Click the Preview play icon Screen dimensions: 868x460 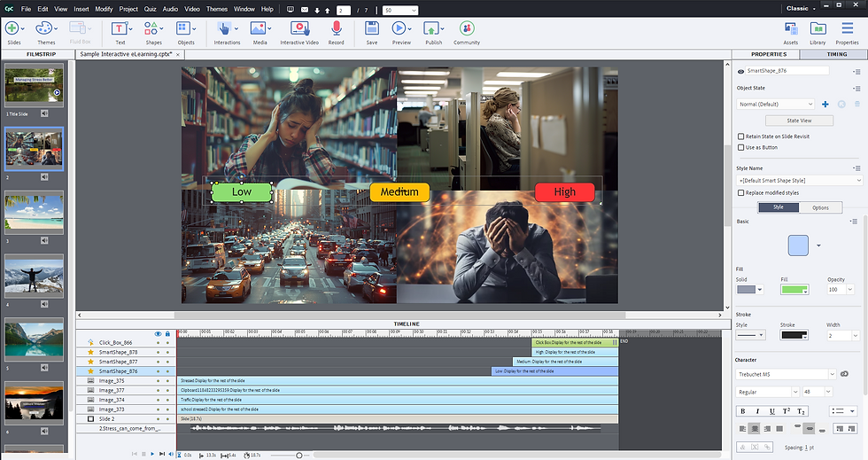pyautogui.click(x=399, y=28)
